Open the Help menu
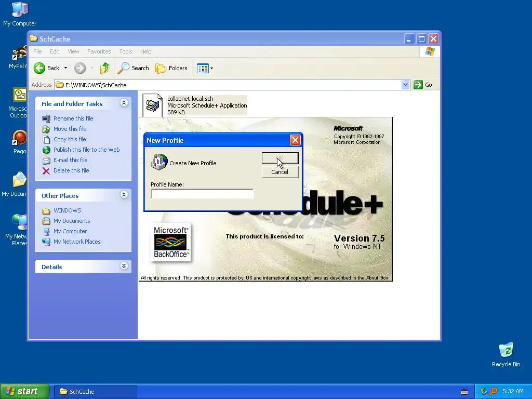 tap(145, 51)
